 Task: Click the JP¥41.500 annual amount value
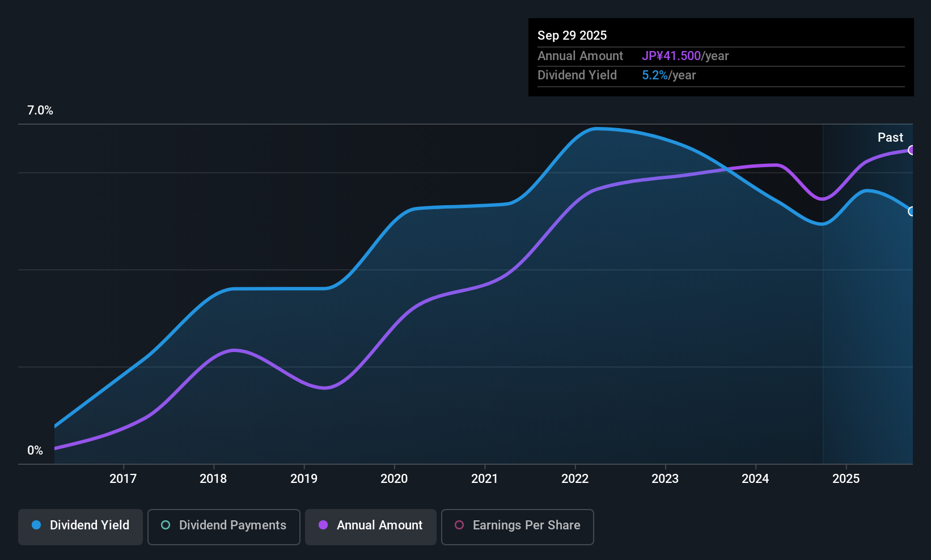pos(671,56)
